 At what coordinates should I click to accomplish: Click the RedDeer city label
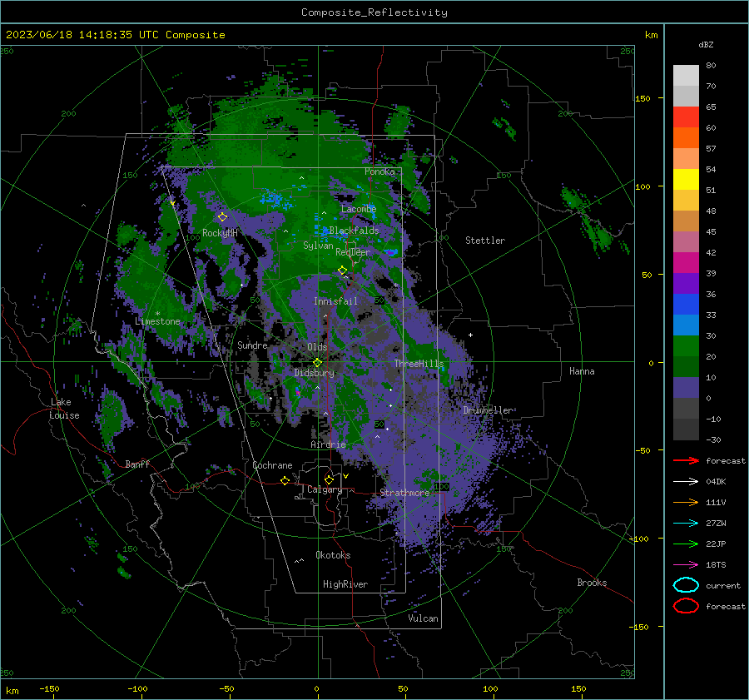[353, 252]
